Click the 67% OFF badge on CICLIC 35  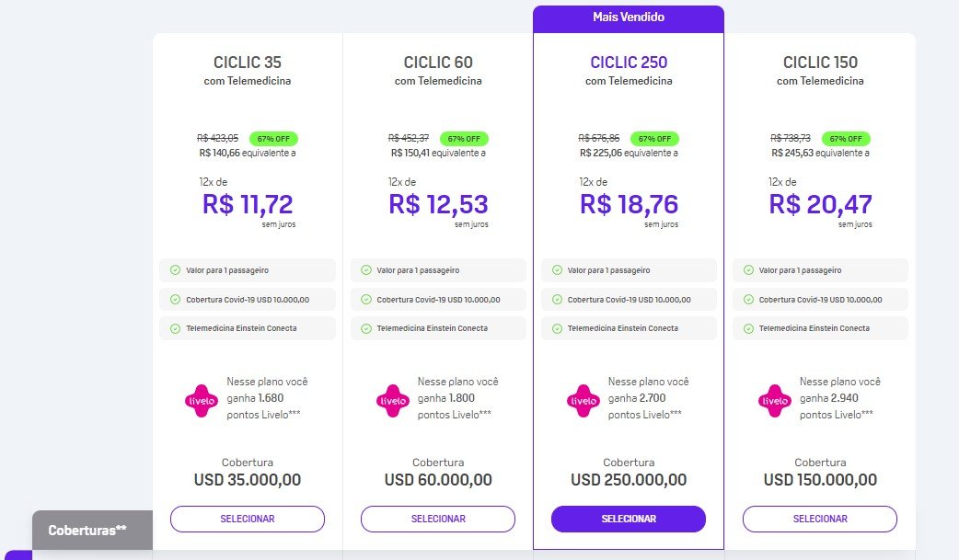click(273, 139)
